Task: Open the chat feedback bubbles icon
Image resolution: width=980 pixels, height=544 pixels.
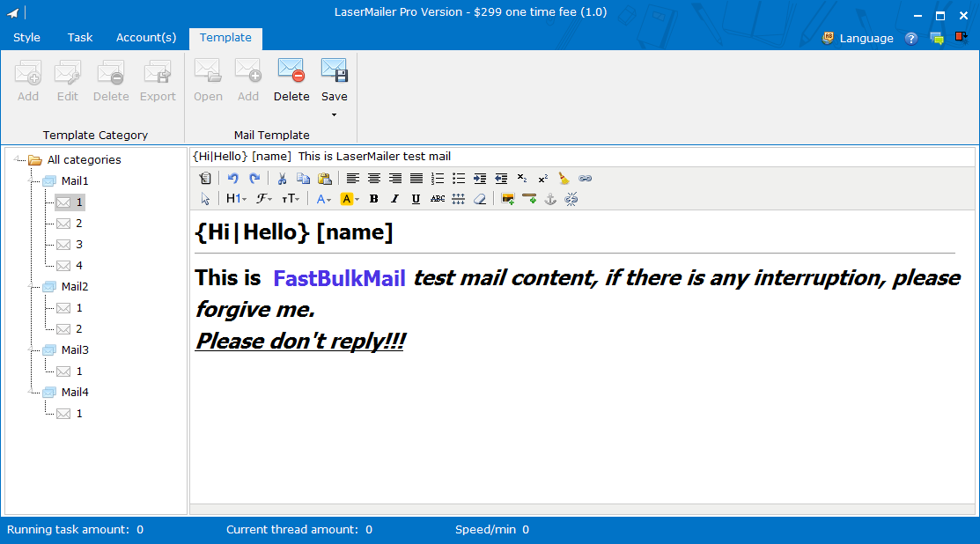Action: pyautogui.click(x=937, y=38)
